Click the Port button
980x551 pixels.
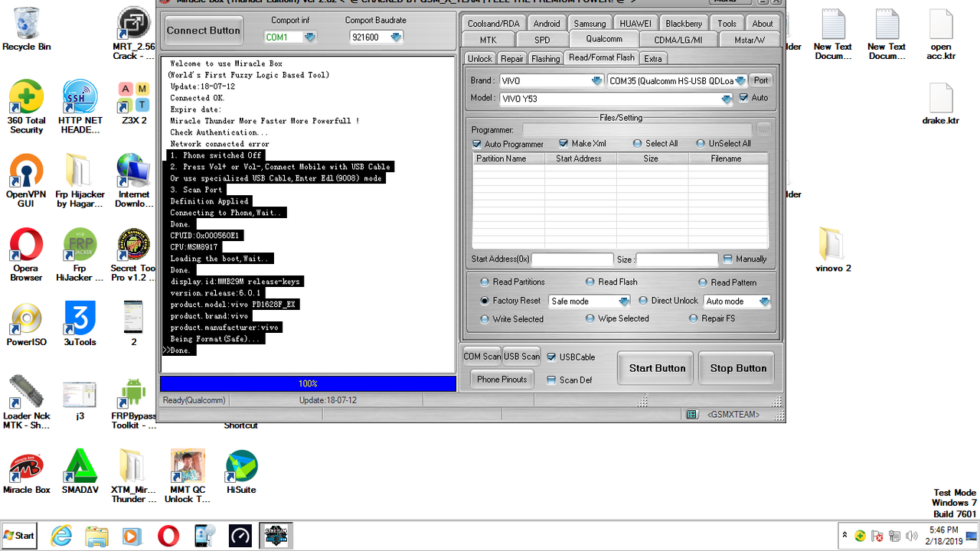pos(761,80)
